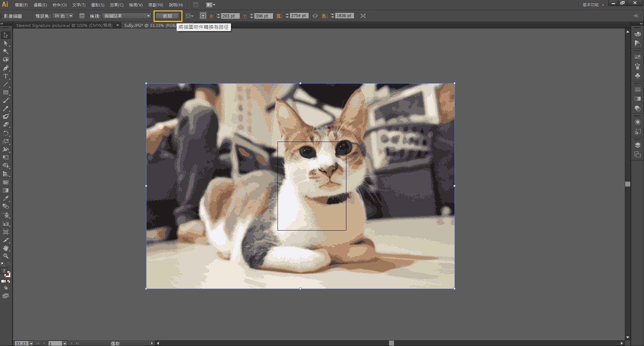
Task: Select the Pen tool
Action: [6, 68]
